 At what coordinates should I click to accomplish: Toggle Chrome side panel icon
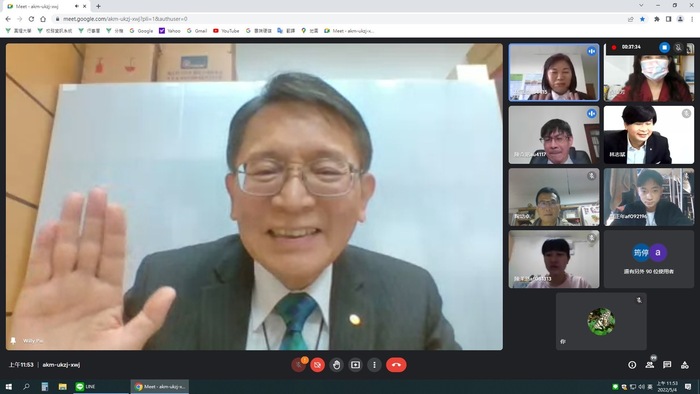(668, 19)
